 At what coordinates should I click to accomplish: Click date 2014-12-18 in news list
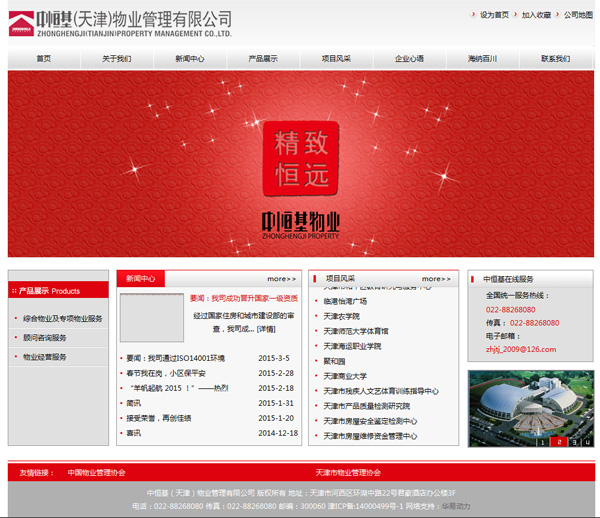click(278, 433)
